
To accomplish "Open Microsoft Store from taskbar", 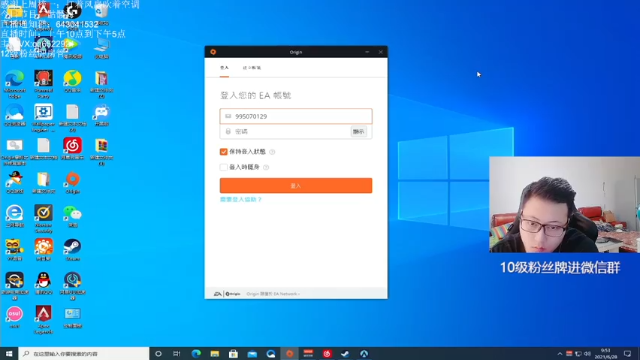I will point(233,353).
